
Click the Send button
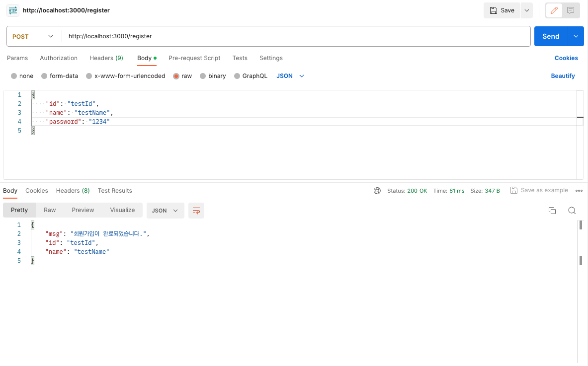[551, 36]
